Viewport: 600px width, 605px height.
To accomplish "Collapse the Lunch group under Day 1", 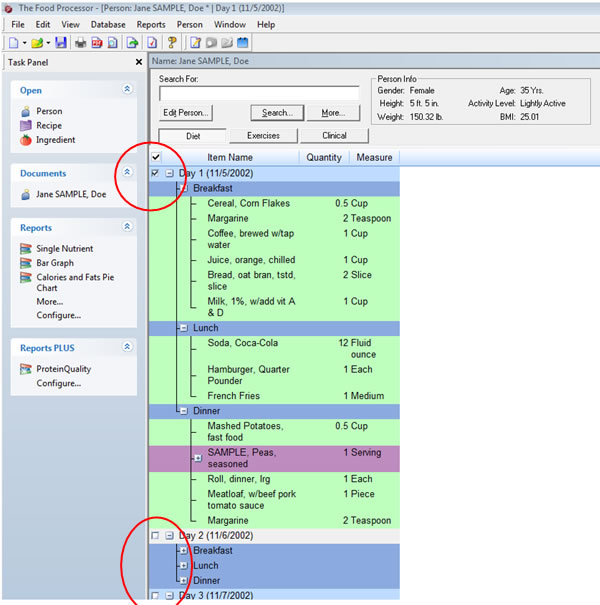I will pos(183,328).
